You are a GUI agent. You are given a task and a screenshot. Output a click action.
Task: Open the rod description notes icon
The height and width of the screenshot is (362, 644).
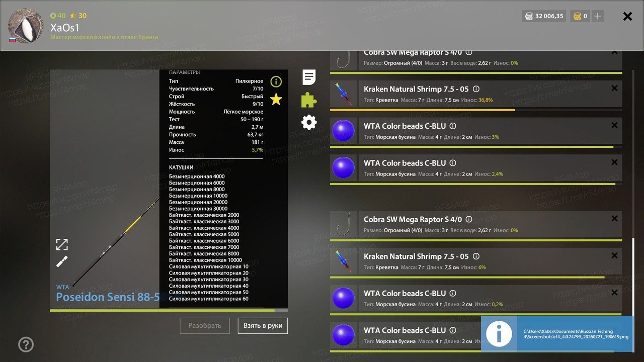pos(309,77)
